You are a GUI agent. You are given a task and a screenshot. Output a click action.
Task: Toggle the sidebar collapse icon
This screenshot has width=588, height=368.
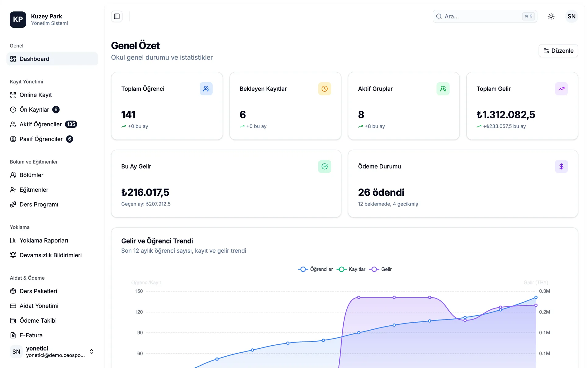117,16
